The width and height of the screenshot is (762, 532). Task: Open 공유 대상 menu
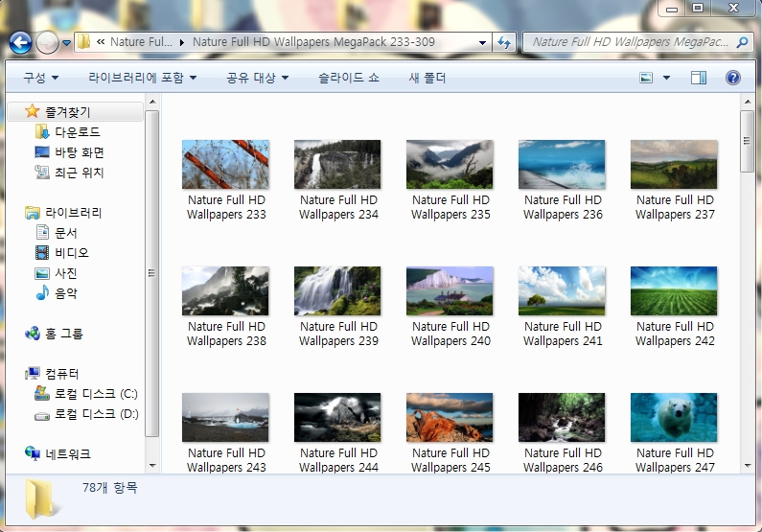click(x=256, y=78)
